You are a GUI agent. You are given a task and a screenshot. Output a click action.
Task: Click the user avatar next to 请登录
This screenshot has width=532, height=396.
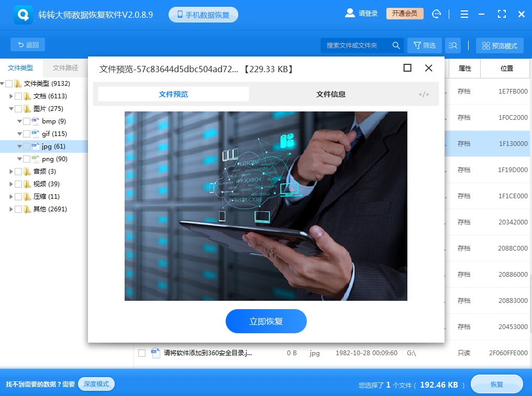tap(349, 13)
